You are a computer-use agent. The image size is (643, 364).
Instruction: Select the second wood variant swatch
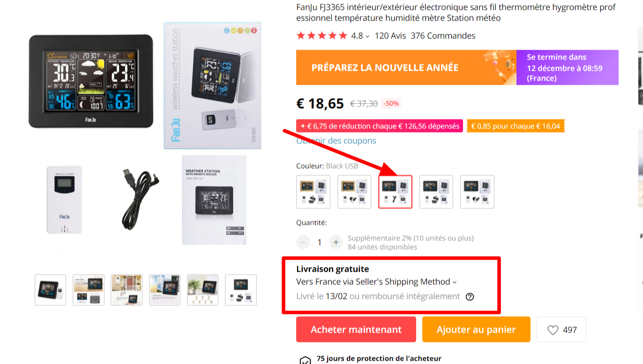coord(354,192)
